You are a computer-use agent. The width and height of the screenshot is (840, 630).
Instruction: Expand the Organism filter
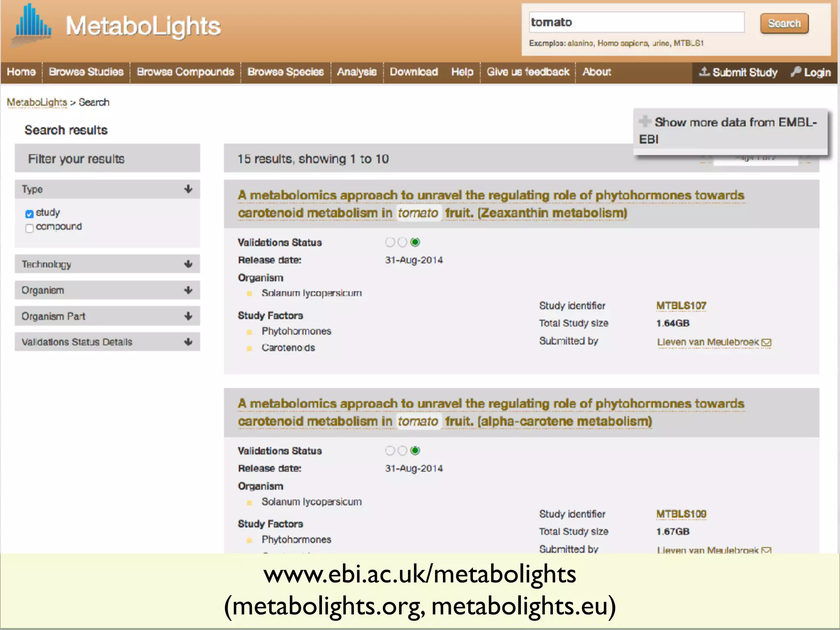pos(107,290)
